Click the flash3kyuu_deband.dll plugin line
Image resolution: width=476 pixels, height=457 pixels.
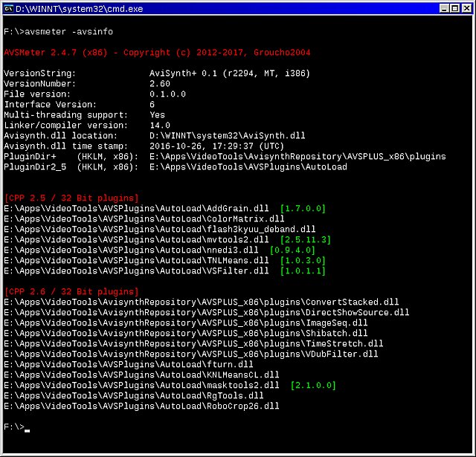tap(160, 230)
